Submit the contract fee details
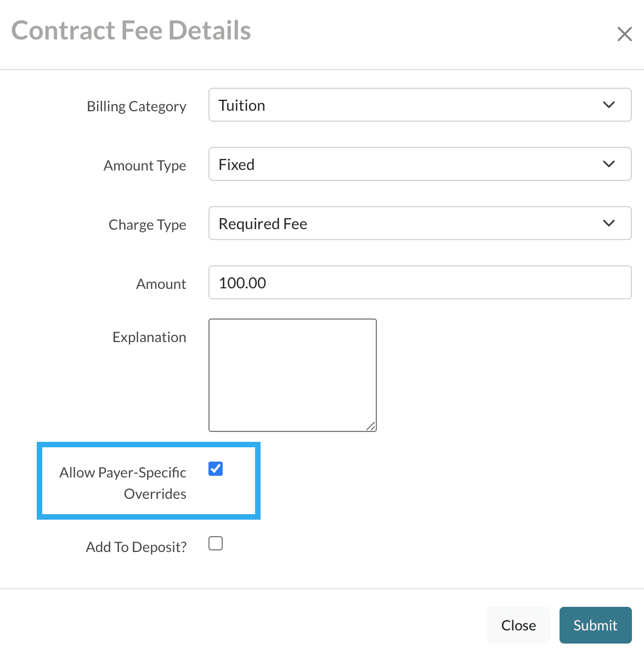 pyautogui.click(x=595, y=625)
